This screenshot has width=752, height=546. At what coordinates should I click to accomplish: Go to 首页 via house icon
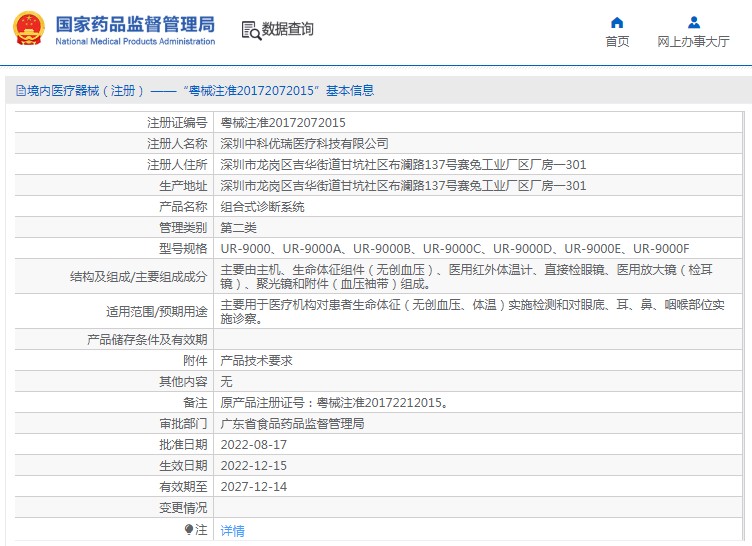[x=617, y=23]
